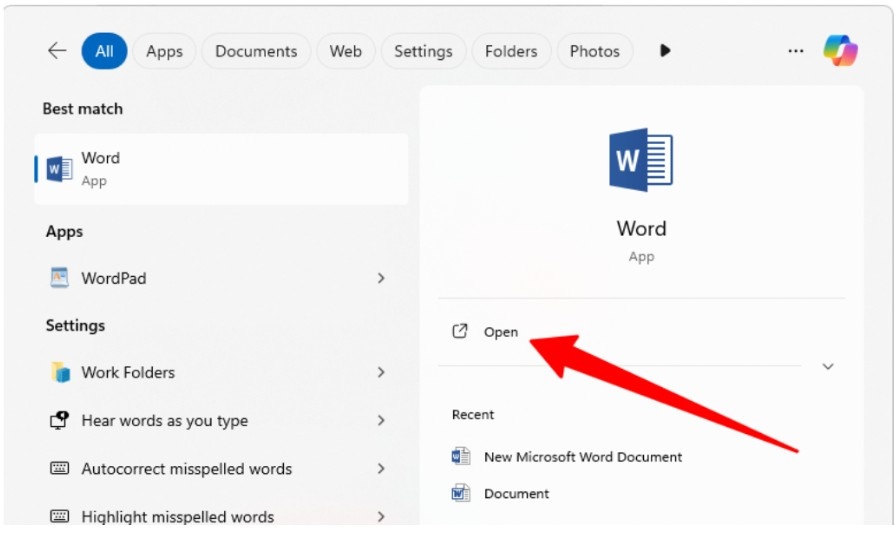The height and width of the screenshot is (535, 894).
Task: Click the Hear words as you type icon
Action: tap(59, 420)
